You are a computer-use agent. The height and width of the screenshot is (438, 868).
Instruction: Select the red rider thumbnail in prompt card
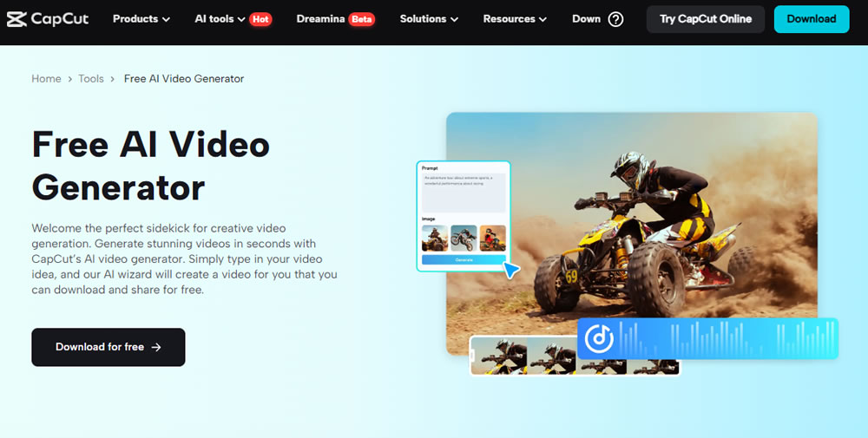coord(493,238)
